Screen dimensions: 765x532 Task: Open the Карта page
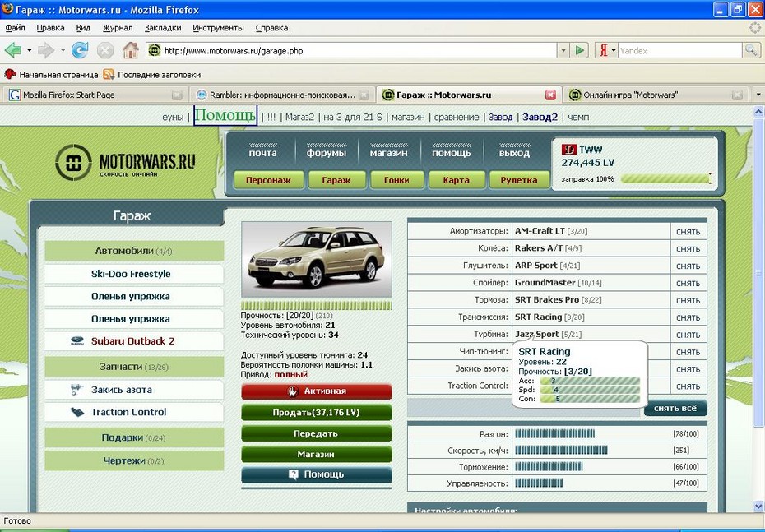point(457,180)
